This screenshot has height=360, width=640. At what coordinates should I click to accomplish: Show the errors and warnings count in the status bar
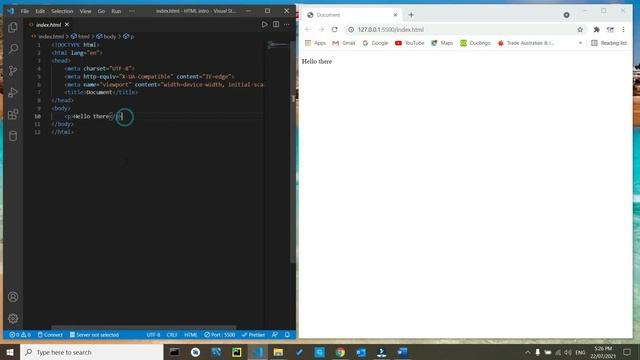pyautogui.click(x=20, y=335)
